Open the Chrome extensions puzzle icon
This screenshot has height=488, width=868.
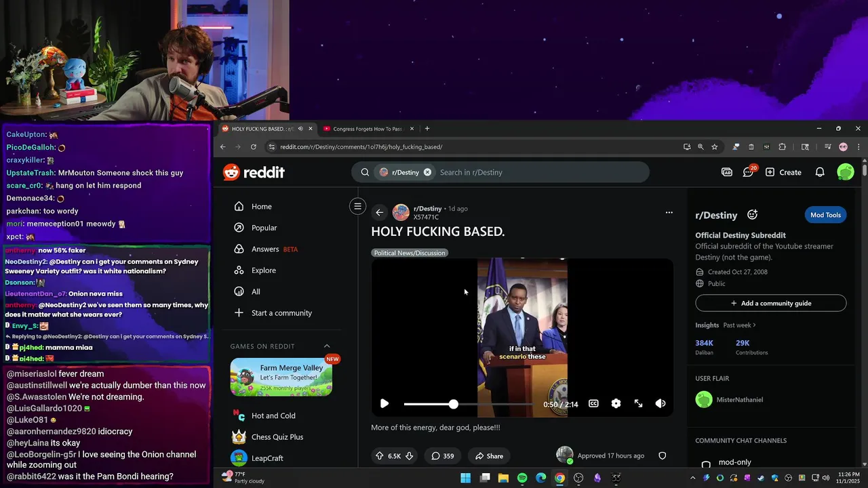[x=782, y=147]
